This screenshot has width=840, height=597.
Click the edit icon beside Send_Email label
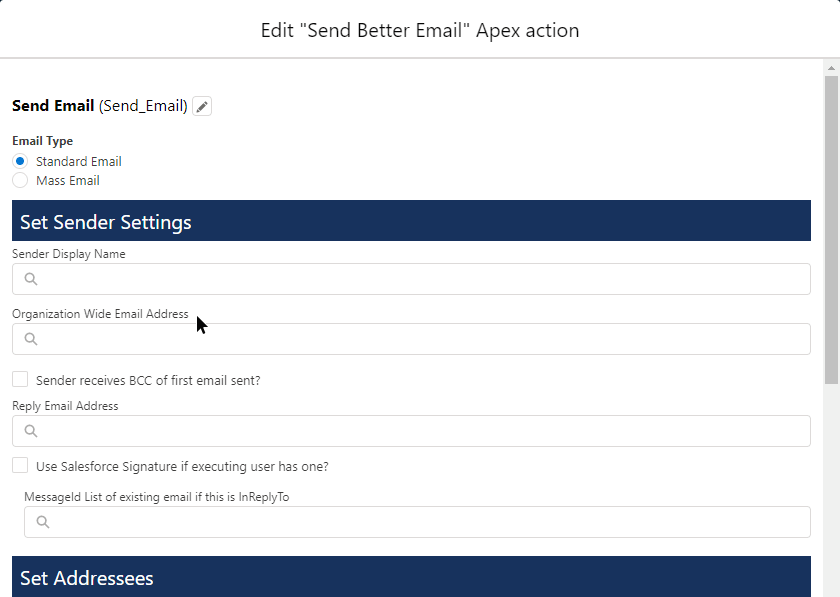tap(201, 105)
